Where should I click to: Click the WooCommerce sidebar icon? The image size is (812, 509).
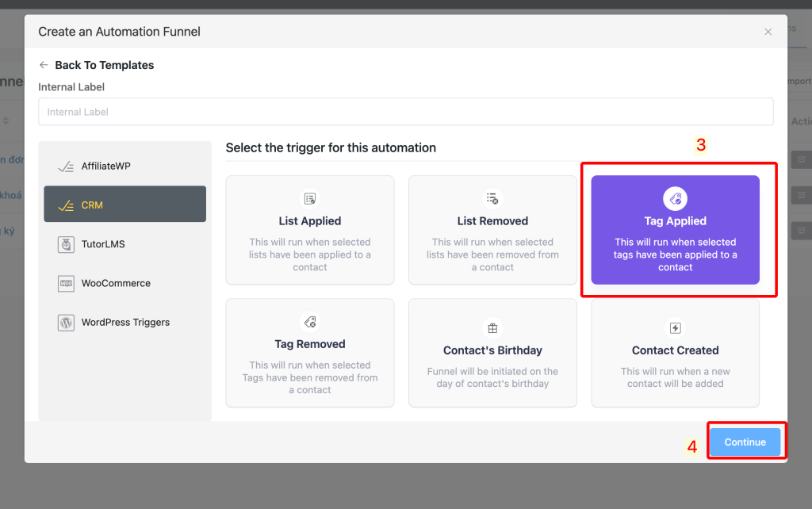click(x=66, y=283)
